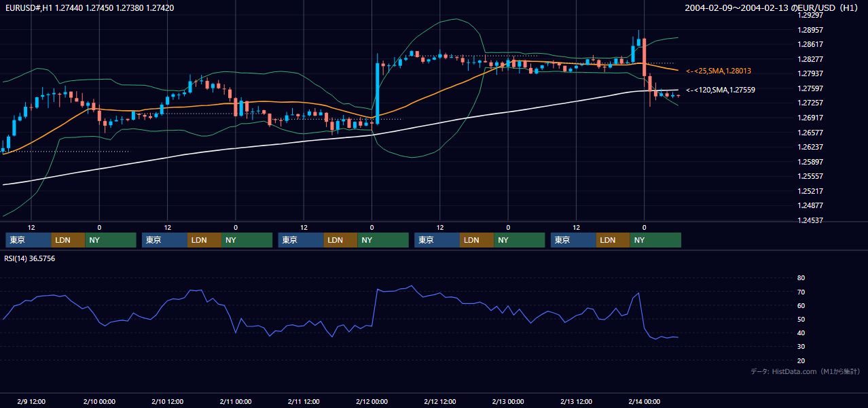Click the 1.26577 price axis label

810,133
